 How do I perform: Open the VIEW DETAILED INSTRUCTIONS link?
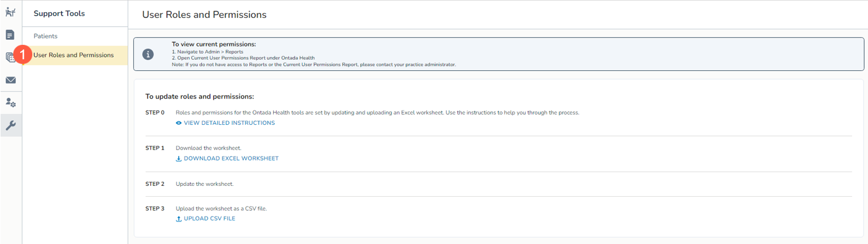(x=229, y=123)
